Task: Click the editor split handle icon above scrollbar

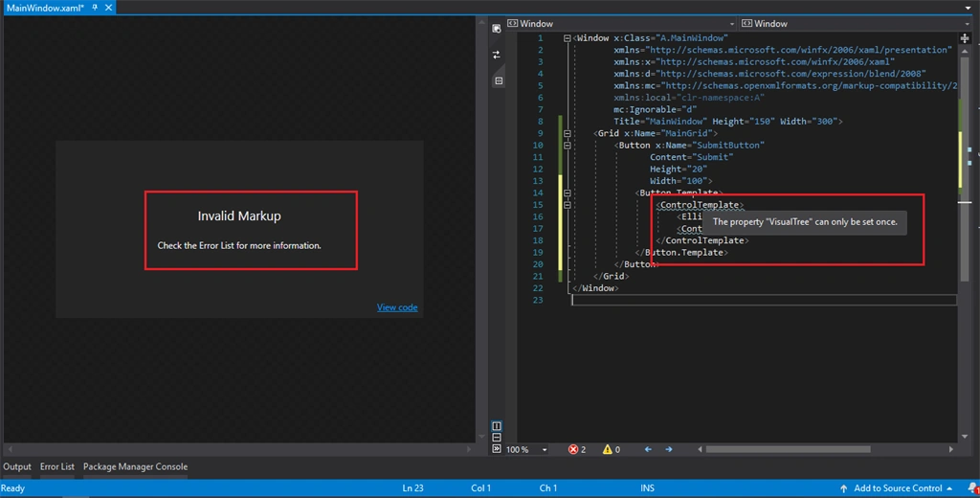Action: tap(965, 38)
